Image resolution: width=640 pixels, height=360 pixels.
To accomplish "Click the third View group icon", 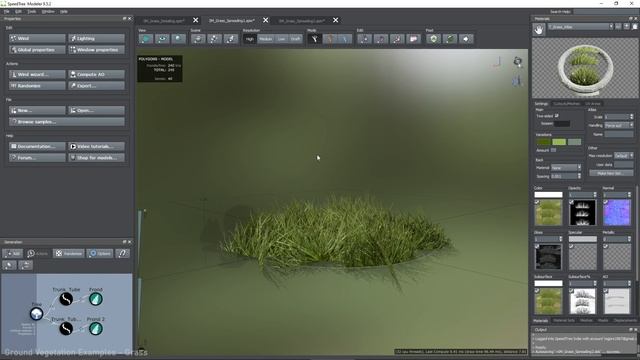I will point(178,39).
